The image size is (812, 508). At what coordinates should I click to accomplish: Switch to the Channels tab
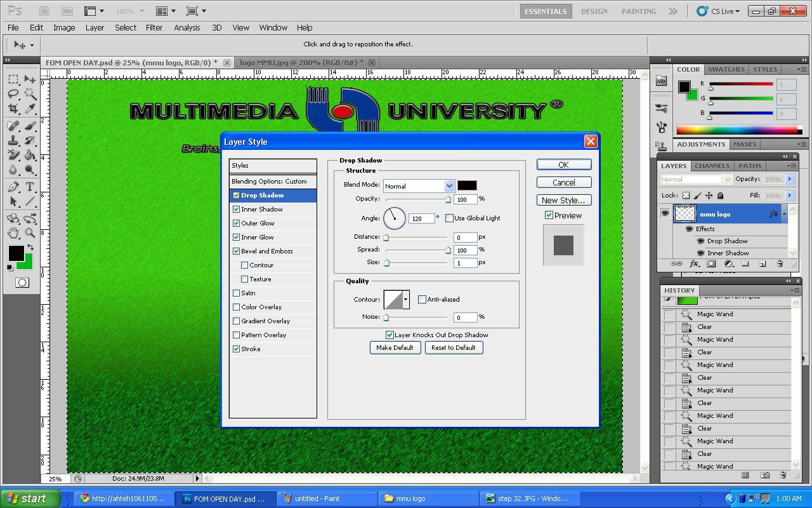(x=712, y=166)
